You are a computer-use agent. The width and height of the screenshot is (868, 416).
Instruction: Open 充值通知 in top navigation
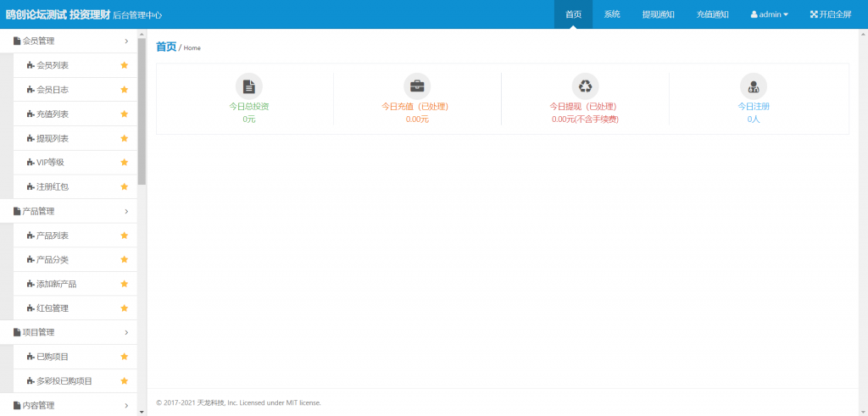point(712,14)
